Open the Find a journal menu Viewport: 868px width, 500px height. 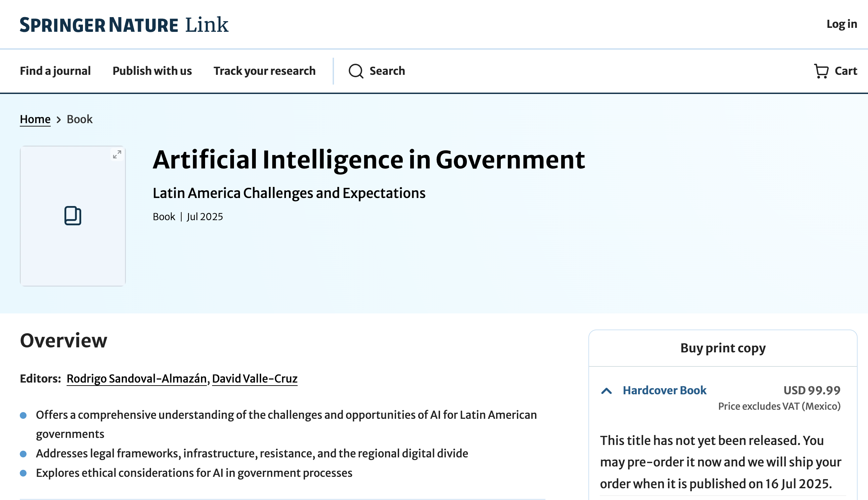pos(55,71)
